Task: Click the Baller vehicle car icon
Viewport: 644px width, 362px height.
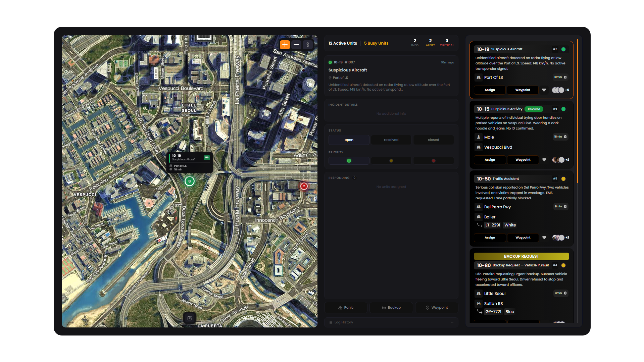Action: pyautogui.click(x=479, y=217)
